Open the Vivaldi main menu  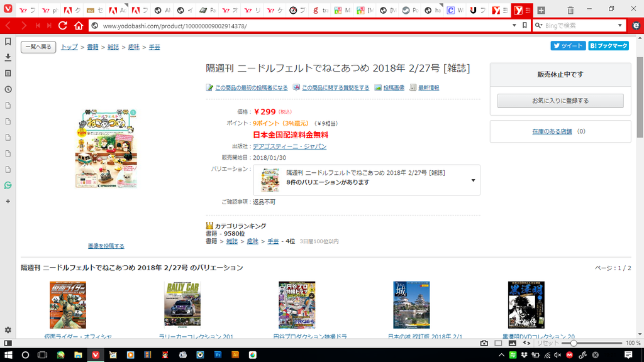(x=8, y=11)
